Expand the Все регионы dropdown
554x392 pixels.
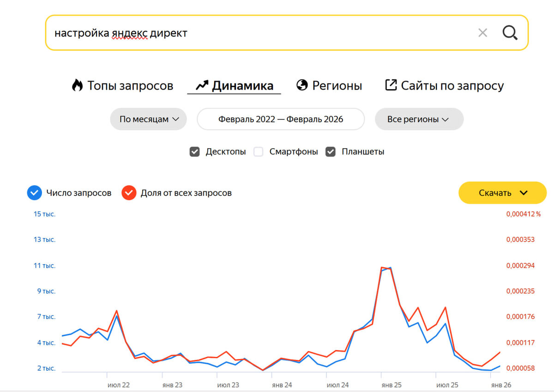(419, 119)
